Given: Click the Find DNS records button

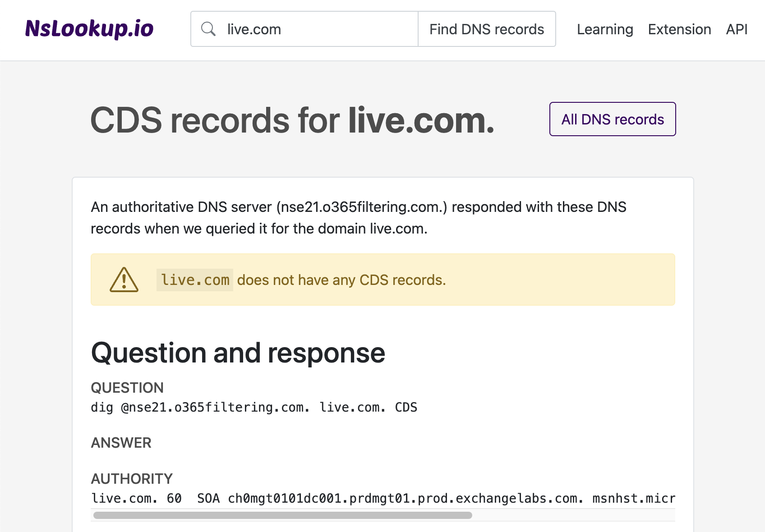Looking at the screenshot, I should pos(487,29).
